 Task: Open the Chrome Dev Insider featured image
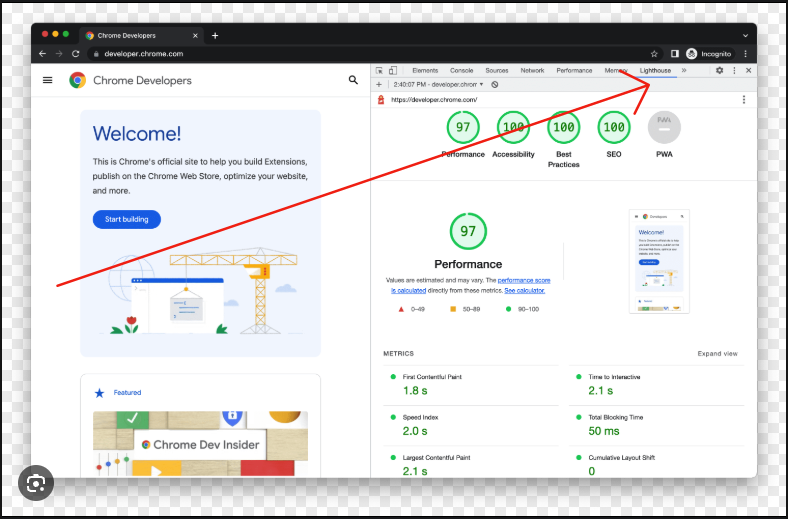201,444
